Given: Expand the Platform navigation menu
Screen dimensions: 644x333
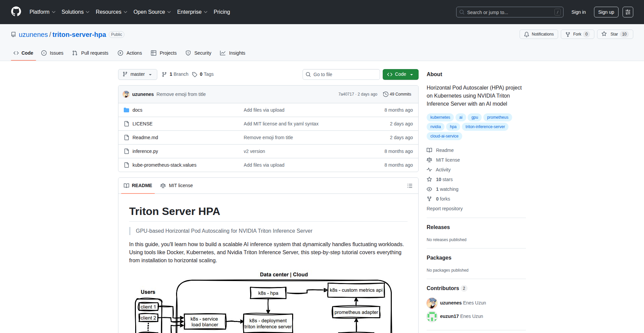Looking at the screenshot, I should point(42,12).
